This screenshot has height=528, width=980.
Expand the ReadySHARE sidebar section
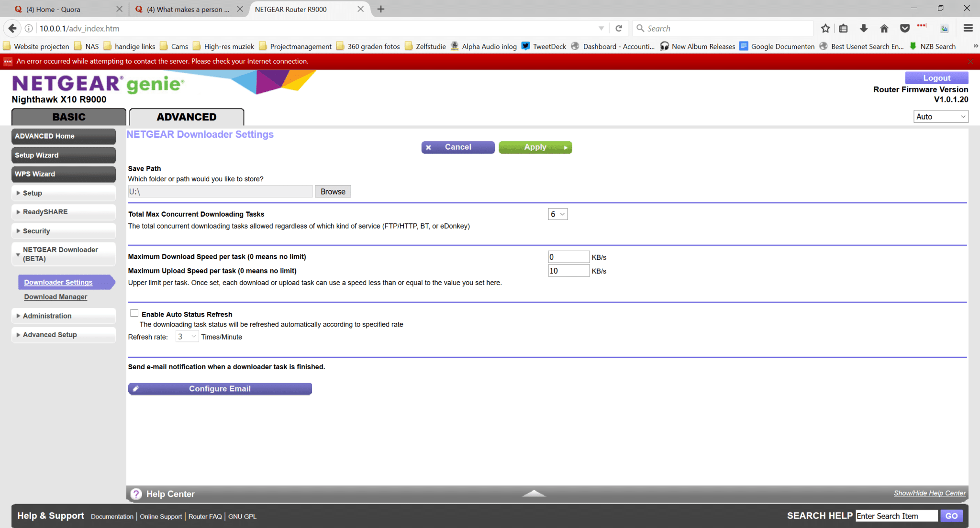click(x=64, y=212)
